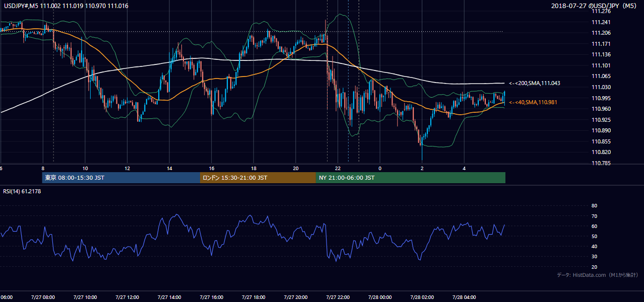Click the bottom date label 7/27 22:00
Image resolution: width=644 pixels, height=302 pixels.
pos(338,297)
